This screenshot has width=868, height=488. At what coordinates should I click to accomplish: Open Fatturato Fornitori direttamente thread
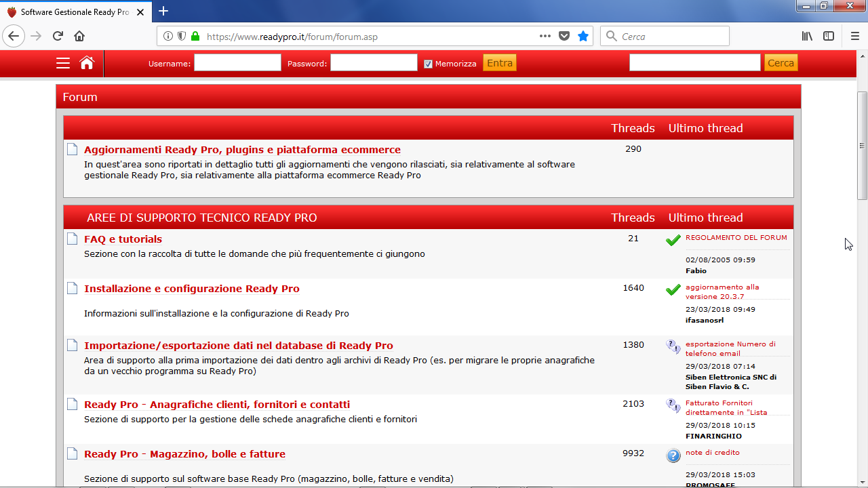click(726, 408)
